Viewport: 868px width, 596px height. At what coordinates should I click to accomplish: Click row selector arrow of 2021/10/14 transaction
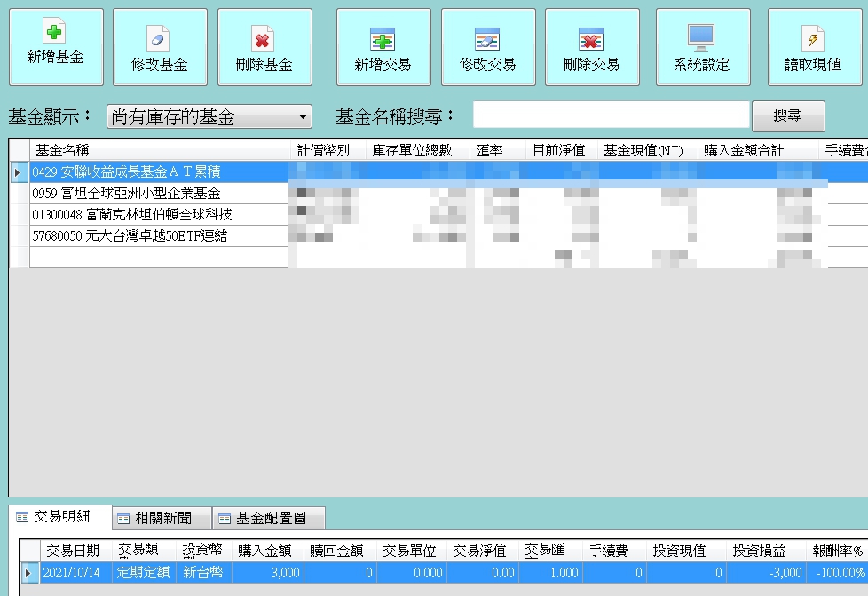29,572
